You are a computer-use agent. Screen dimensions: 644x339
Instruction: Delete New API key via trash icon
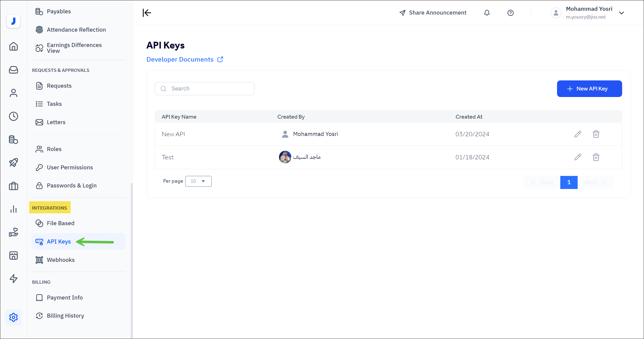[596, 134]
